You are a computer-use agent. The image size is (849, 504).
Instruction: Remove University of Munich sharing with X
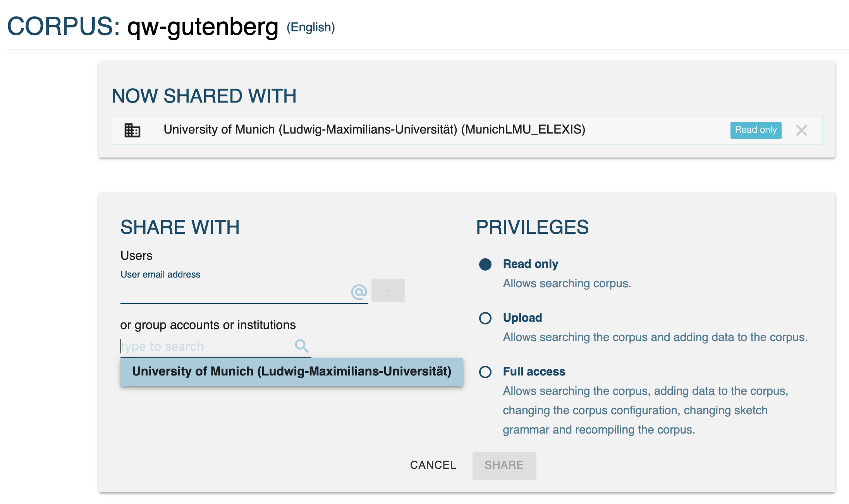[801, 130]
